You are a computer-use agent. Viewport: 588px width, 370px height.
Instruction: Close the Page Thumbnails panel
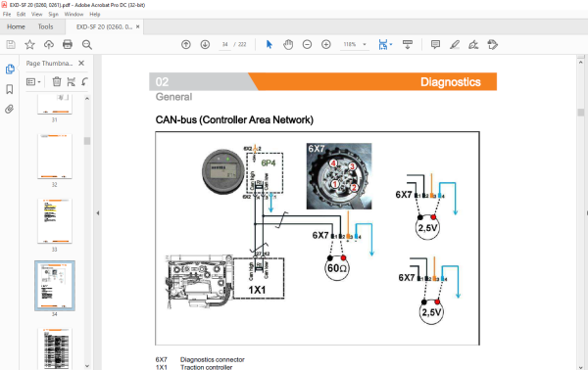81,64
